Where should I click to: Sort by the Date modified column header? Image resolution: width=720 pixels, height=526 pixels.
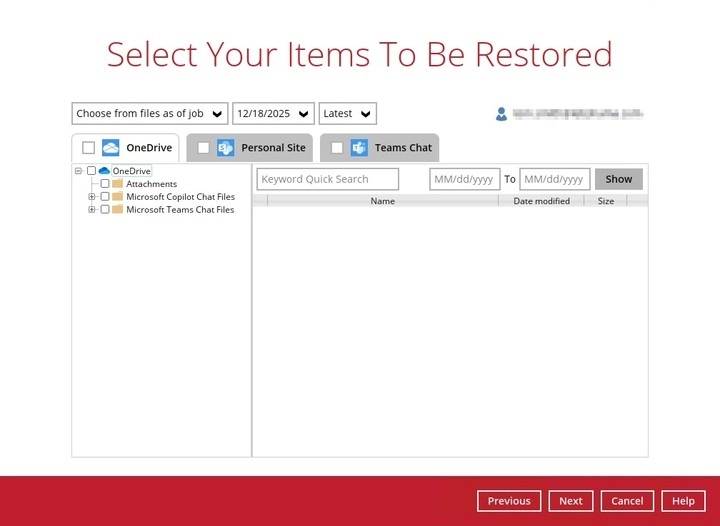coord(541,201)
